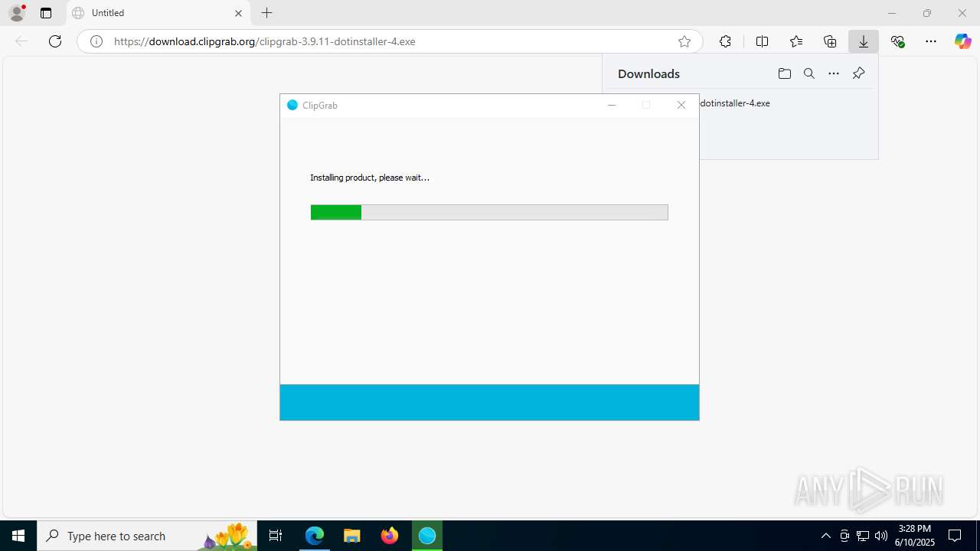View site information icon in address bar

point(96,41)
